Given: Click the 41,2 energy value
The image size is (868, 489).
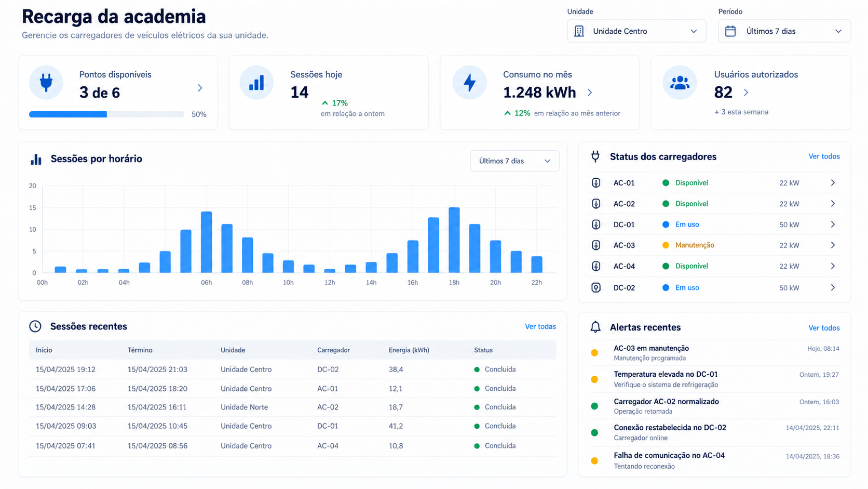Looking at the screenshot, I should point(396,426).
